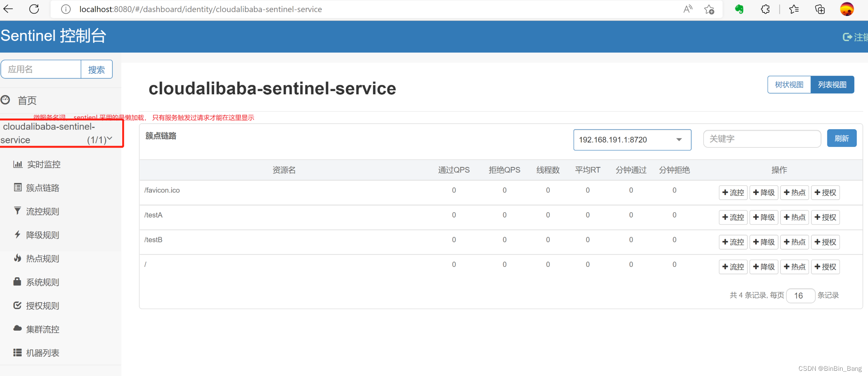The image size is (868, 376).
Task: Click the lightning icon for 降级规则
Action: pyautogui.click(x=17, y=234)
